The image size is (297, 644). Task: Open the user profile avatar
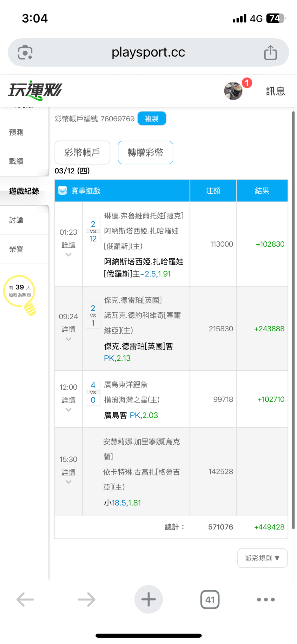(233, 91)
